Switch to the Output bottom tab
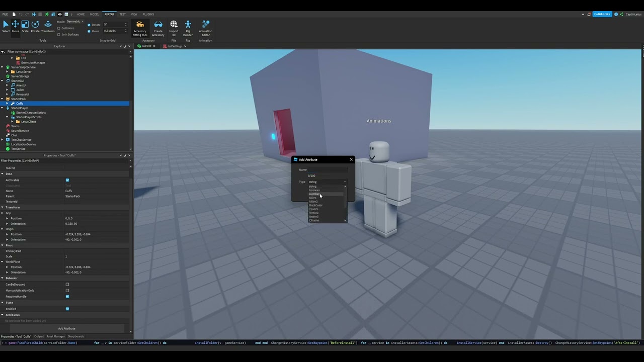 (39, 336)
